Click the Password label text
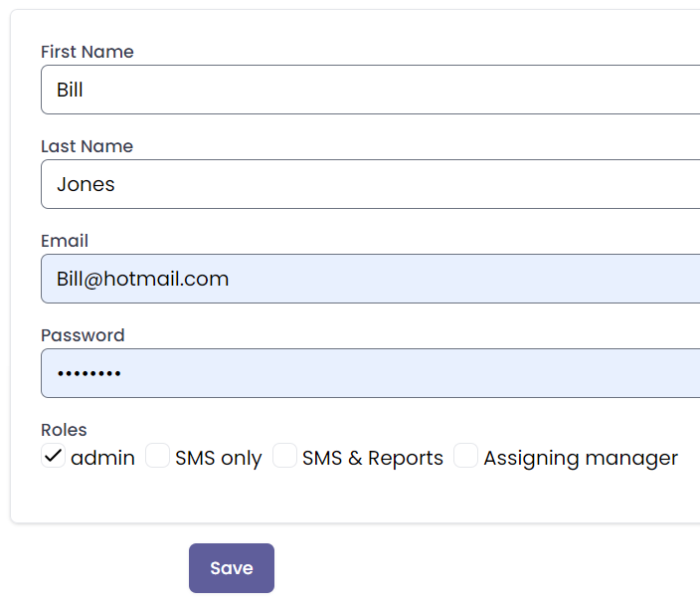 pos(83,335)
